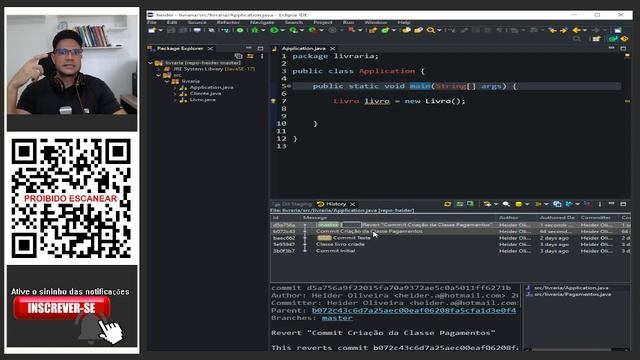Click the Coverage run icon

coord(293,30)
